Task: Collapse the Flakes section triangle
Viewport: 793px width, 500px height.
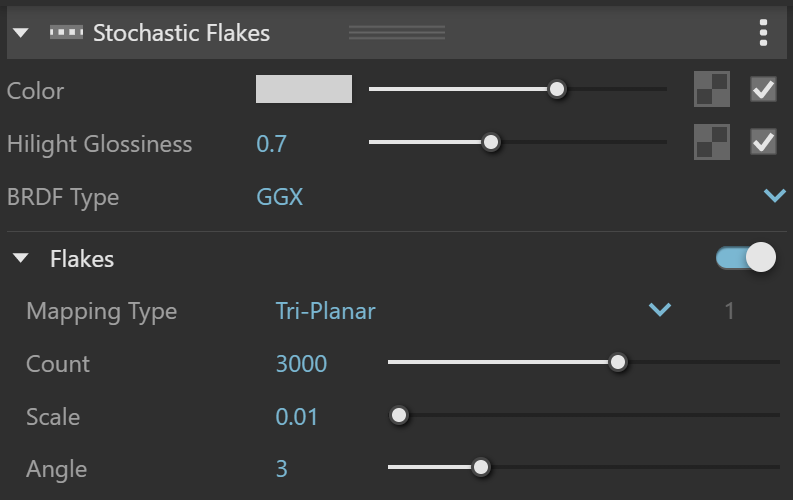Action: click(x=21, y=258)
